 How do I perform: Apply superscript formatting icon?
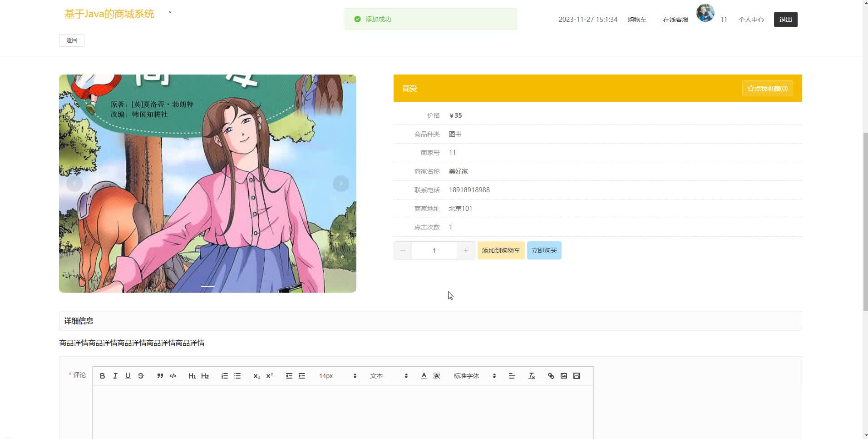point(269,376)
